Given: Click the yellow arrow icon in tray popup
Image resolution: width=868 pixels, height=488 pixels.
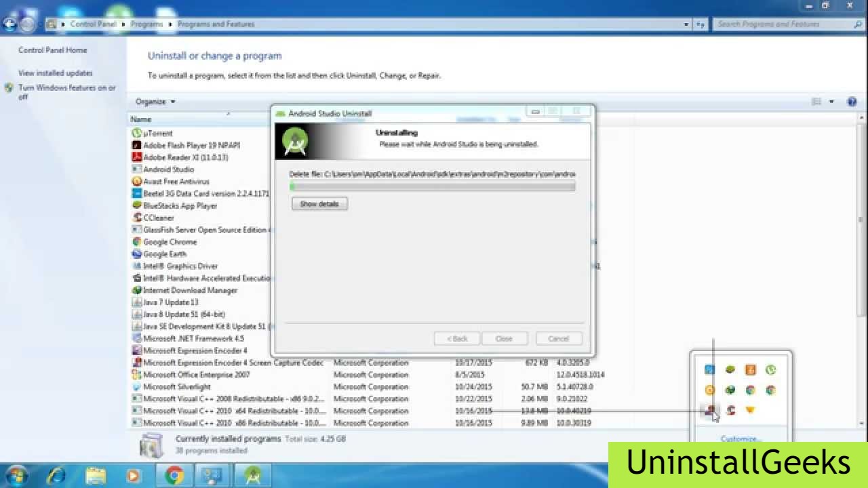Looking at the screenshot, I should coord(750,410).
